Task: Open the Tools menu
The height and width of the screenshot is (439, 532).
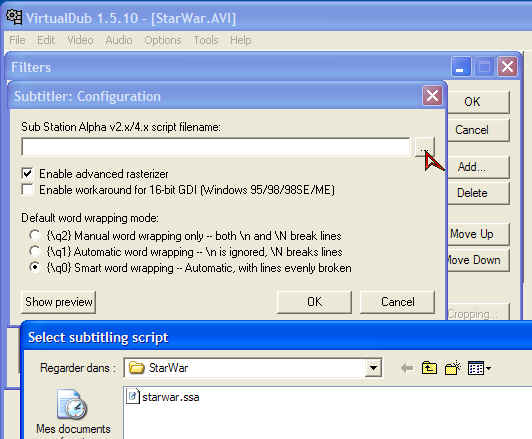Action: (206, 40)
